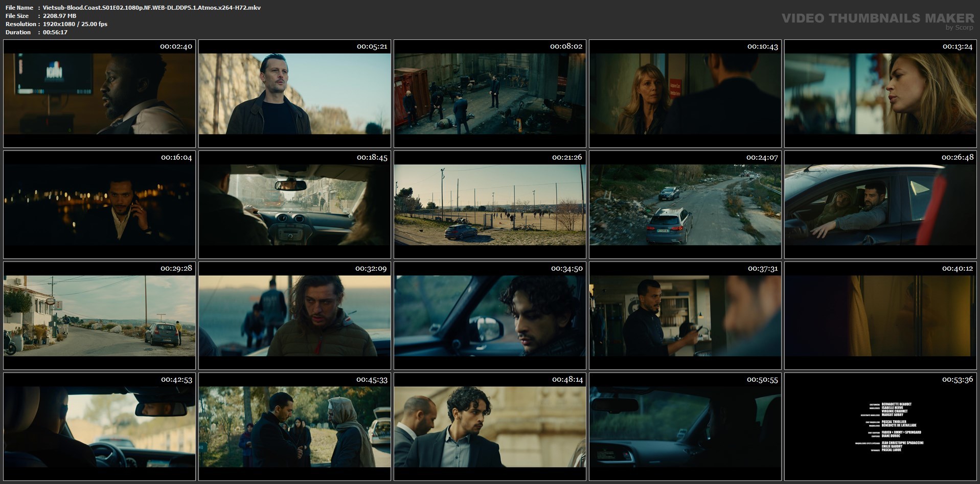Select the thumbnail at 00:05:21
Viewport: 980px width, 484px height.
click(x=294, y=94)
